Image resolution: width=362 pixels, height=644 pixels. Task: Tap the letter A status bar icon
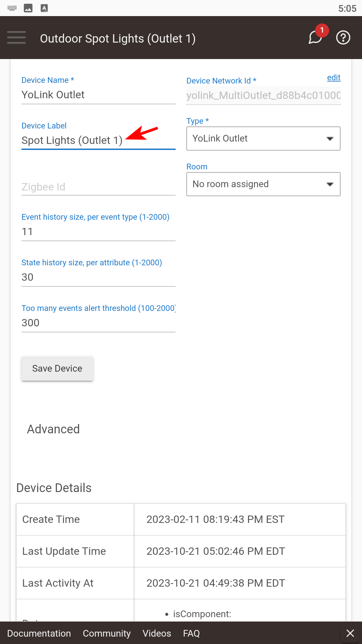pyautogui.click(x=44, y=8)
